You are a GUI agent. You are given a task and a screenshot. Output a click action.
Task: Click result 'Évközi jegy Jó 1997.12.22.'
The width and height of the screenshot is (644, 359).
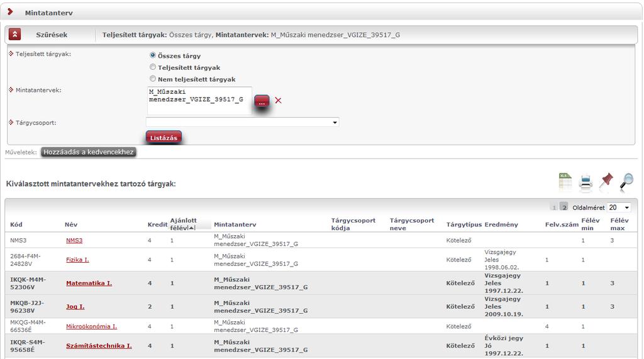504,346
